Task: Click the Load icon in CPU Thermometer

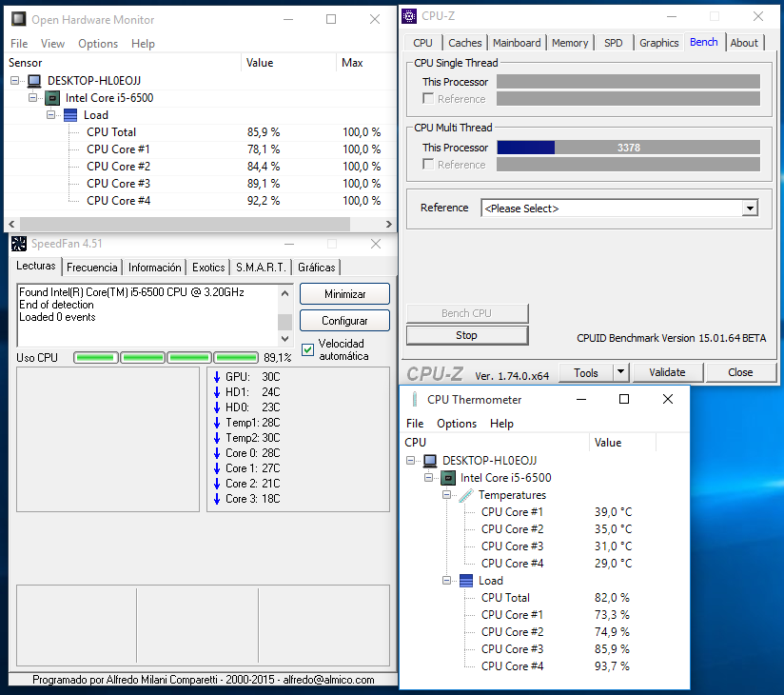Action: point(466,581)
